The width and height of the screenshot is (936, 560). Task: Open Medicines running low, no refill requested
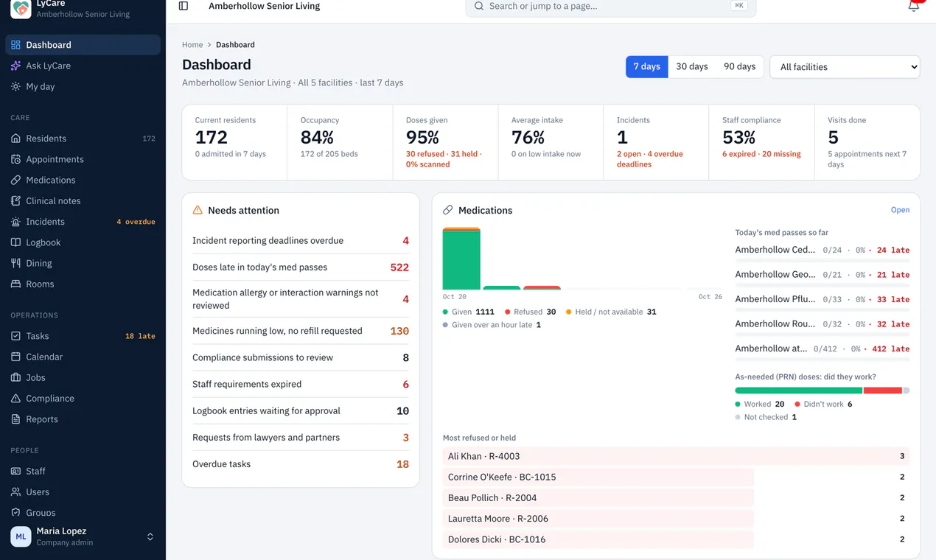pyautogui.click(x=301, y=331)
